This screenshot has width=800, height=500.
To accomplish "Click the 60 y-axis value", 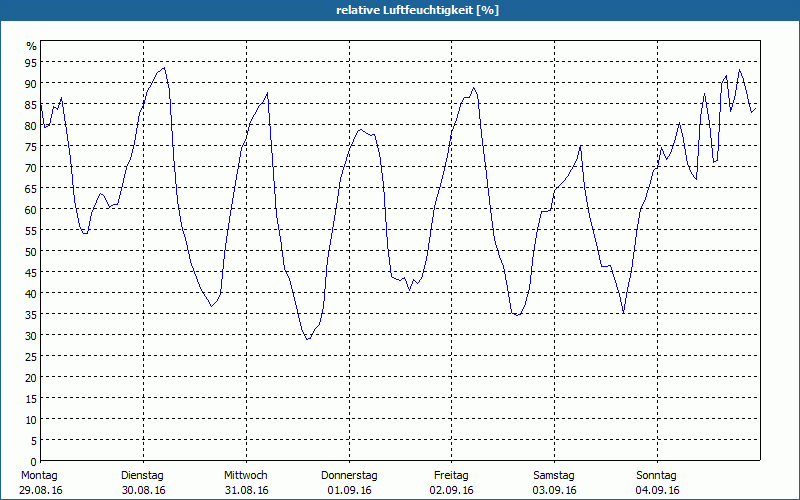I will (31, 209).
